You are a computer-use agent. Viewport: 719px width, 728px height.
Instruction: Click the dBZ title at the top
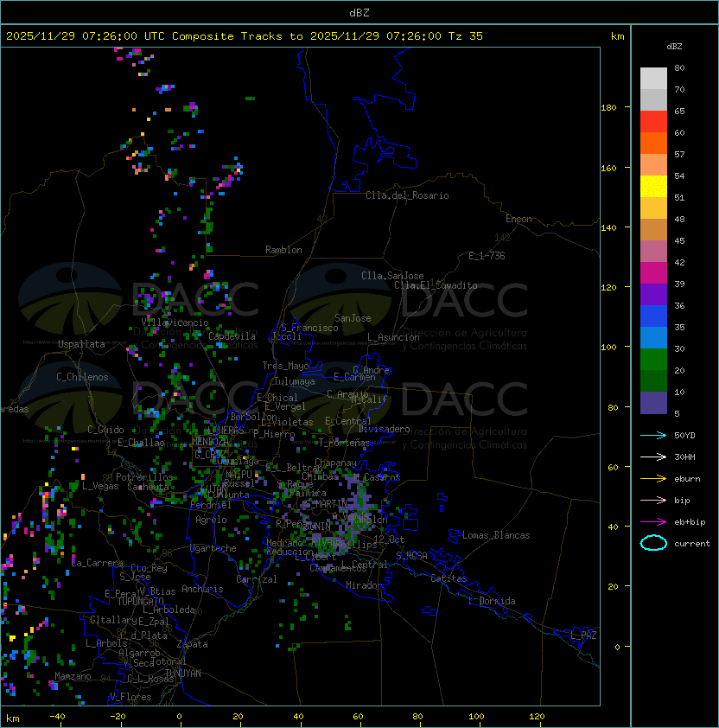coord(359,13)
